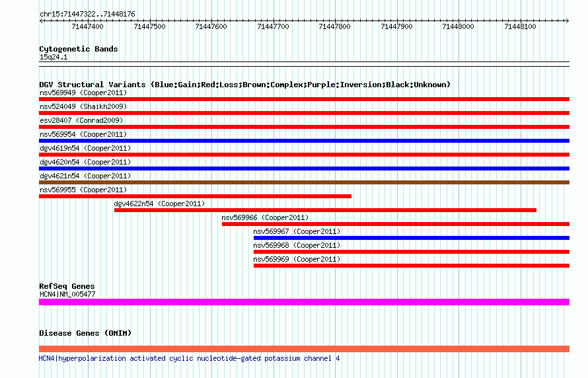Click ruler position 71447800
The width and height of the screenshot is (588, 378).
click(x=334, y=26)
